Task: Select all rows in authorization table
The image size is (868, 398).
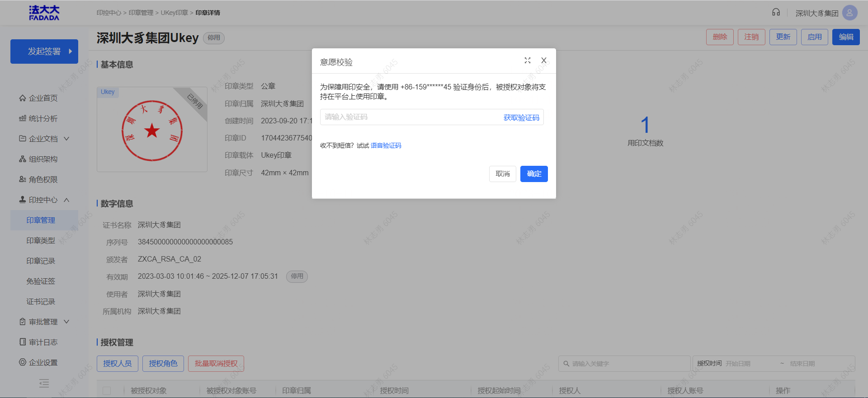Action: click(x=107, y=391)
